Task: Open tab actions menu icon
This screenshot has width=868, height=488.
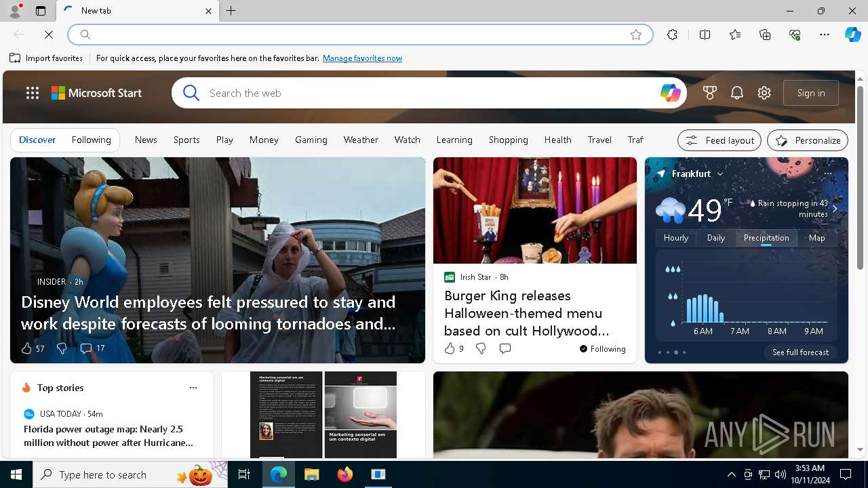Action: (x=41, y=11)
